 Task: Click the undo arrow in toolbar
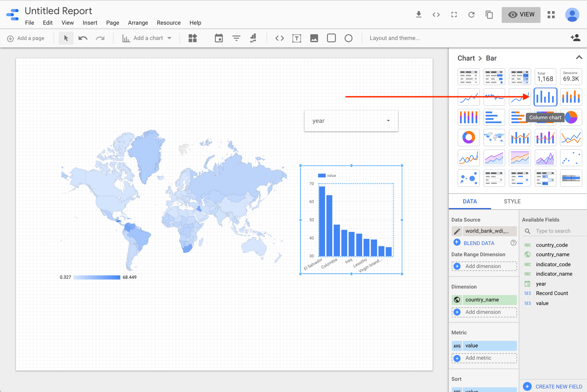click(x=83, y=38)
